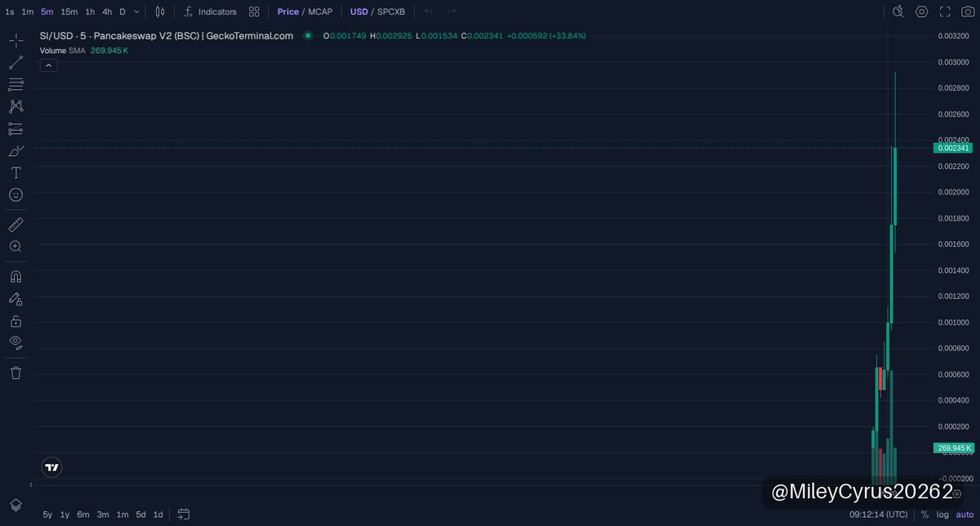Switch to daily D timeframe
This screenshot has height=526, width=980.
coord(122,11)
